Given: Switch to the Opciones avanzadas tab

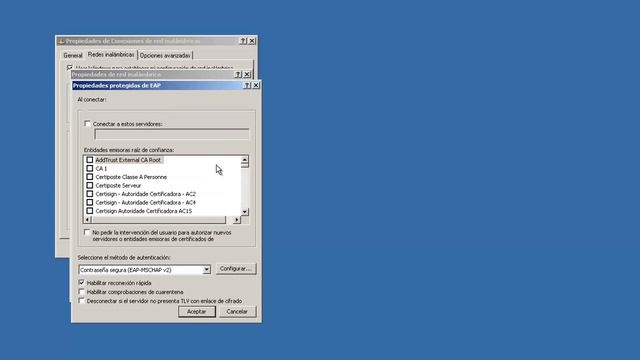Looking at the screenshot, I should (165, 55).
